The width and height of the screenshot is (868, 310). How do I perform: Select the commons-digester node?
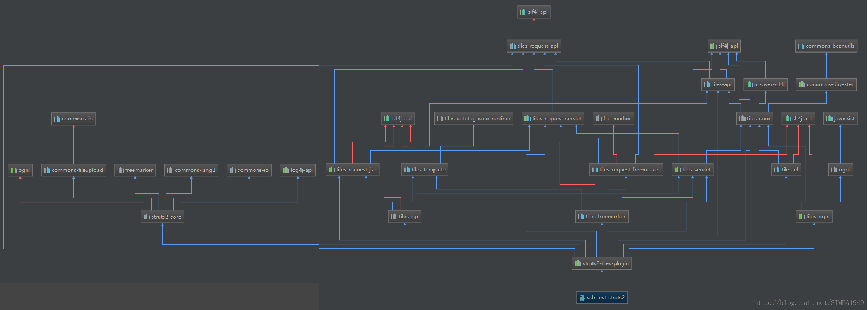click(826, 84)
